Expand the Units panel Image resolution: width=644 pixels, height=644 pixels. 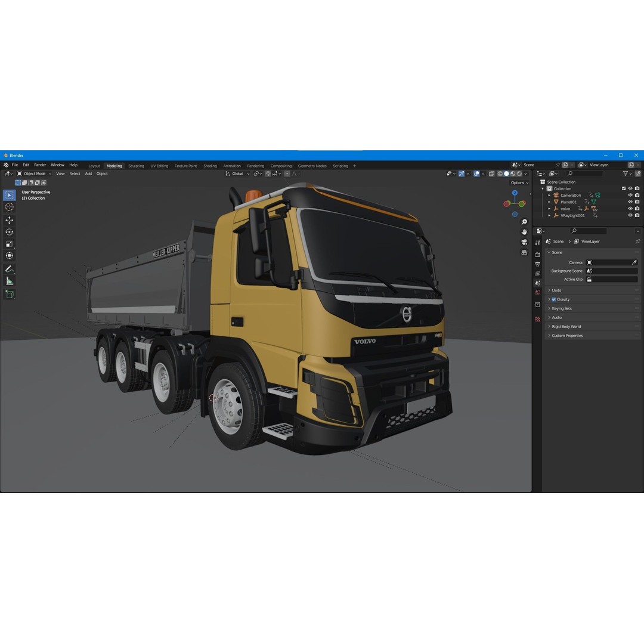[x=593, y=290]
